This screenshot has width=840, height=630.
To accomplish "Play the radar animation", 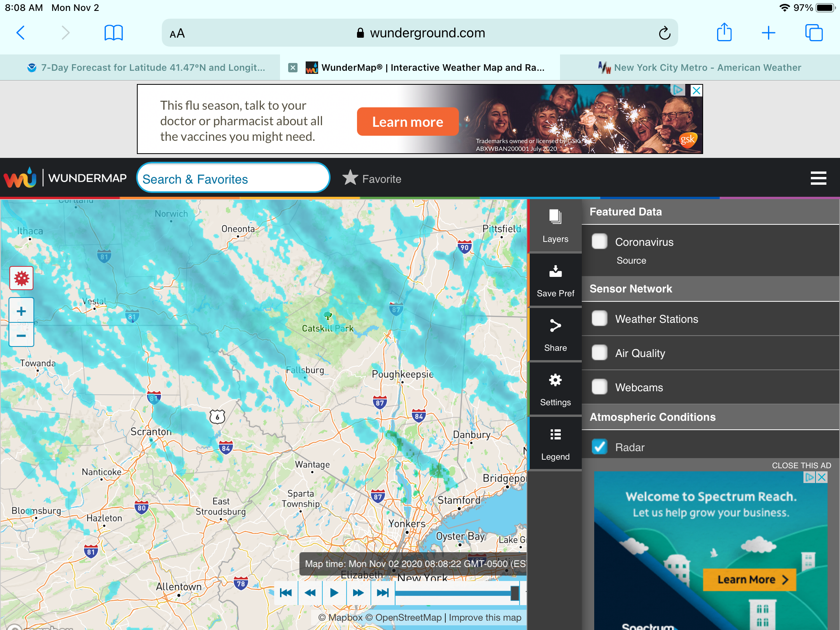I will coord(334,593).
